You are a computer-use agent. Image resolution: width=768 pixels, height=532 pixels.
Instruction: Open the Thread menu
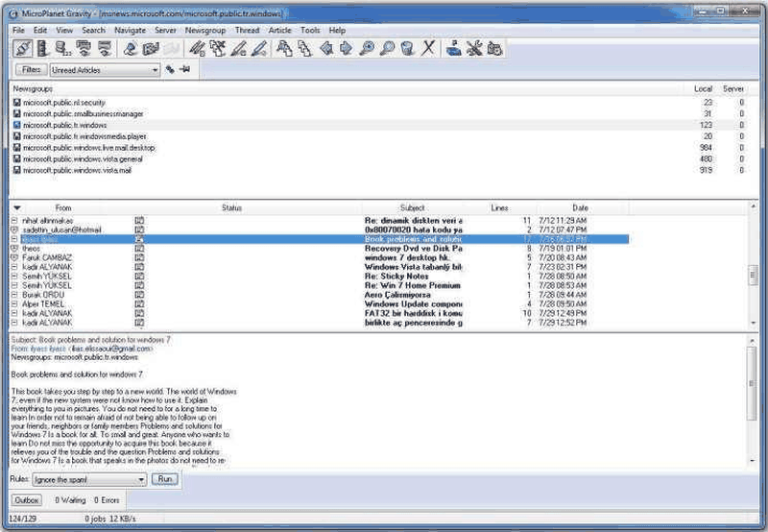tap(247, 30)
